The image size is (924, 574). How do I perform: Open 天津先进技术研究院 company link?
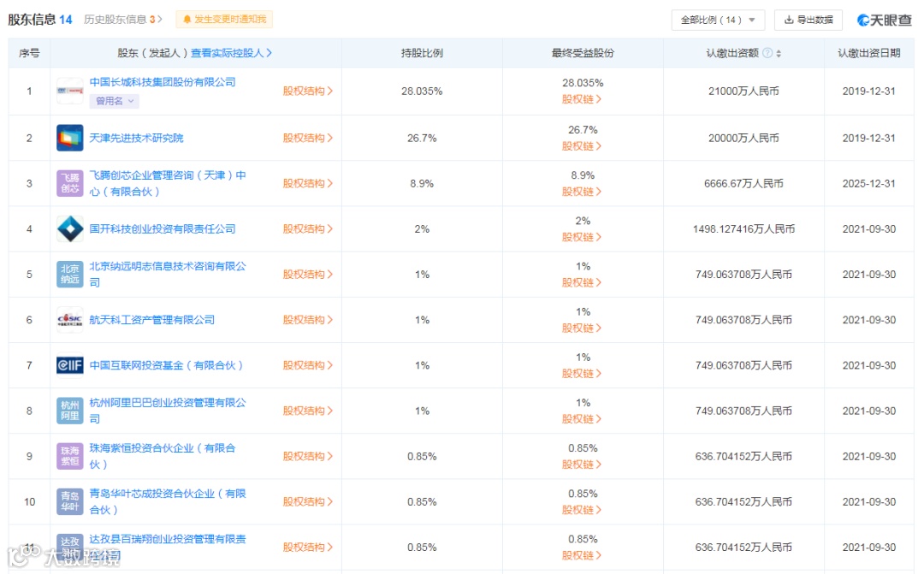pyautogui.click(x=136, y=138)
